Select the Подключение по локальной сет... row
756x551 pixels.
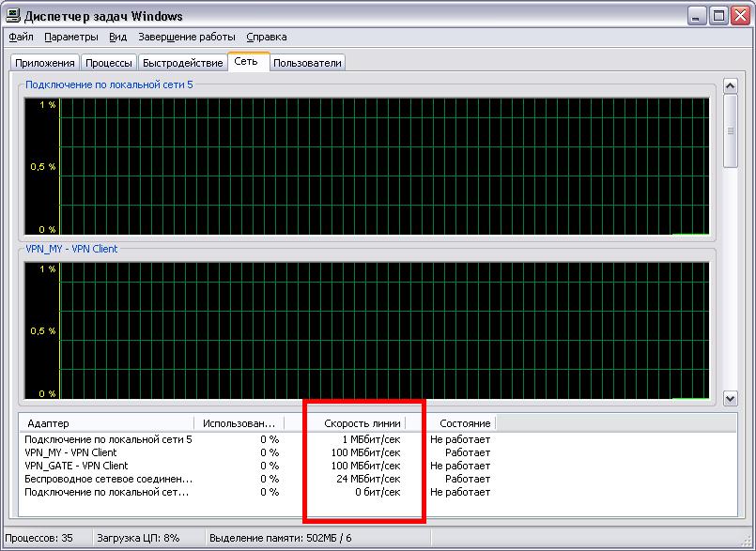pos(257,492)
